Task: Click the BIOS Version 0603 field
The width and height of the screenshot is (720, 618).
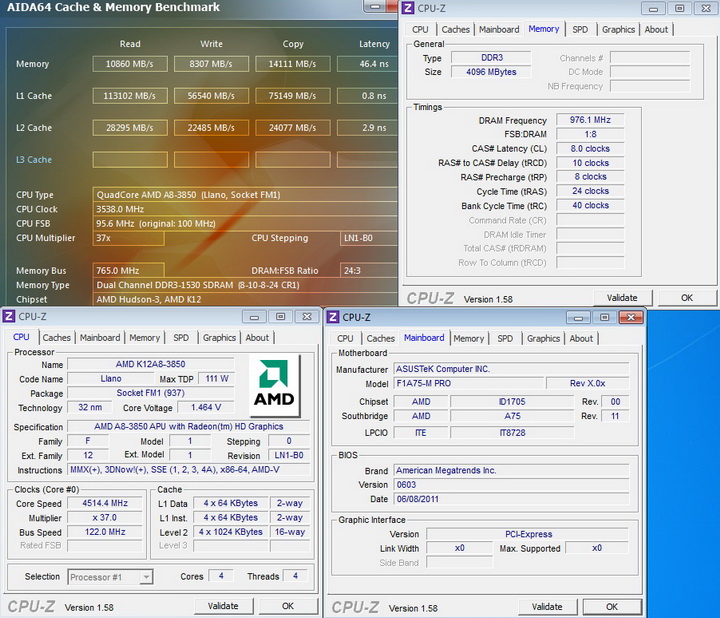Action: 511,485
